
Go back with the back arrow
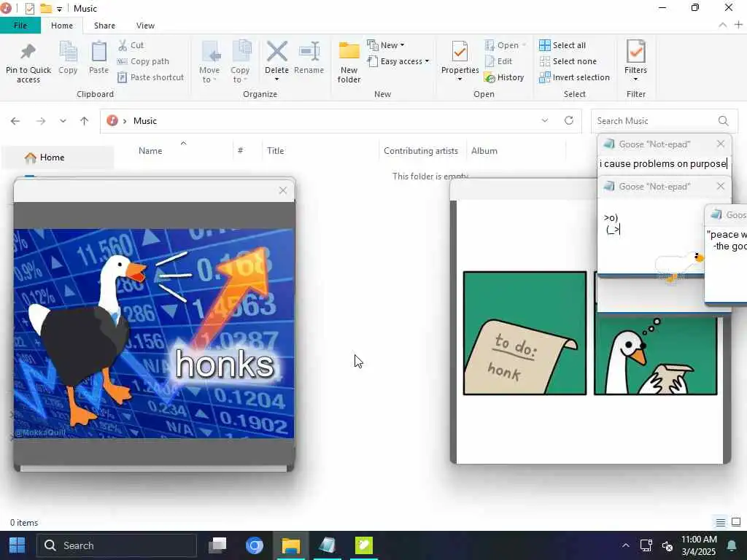click(15, 121)
